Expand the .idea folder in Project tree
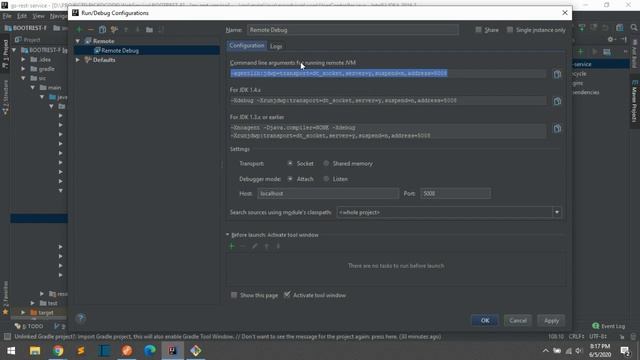The image size is (640, 360). tap(23, 60)
